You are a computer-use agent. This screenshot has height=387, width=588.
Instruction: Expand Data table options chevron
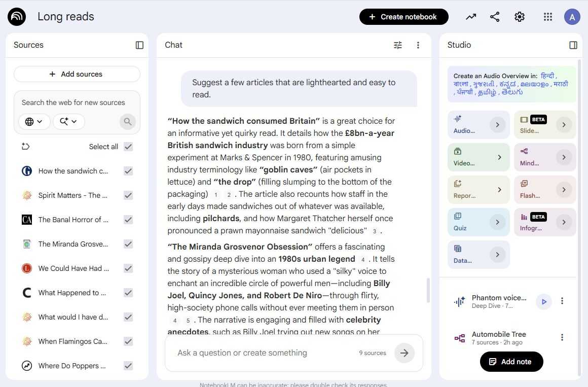pos(497,255)
